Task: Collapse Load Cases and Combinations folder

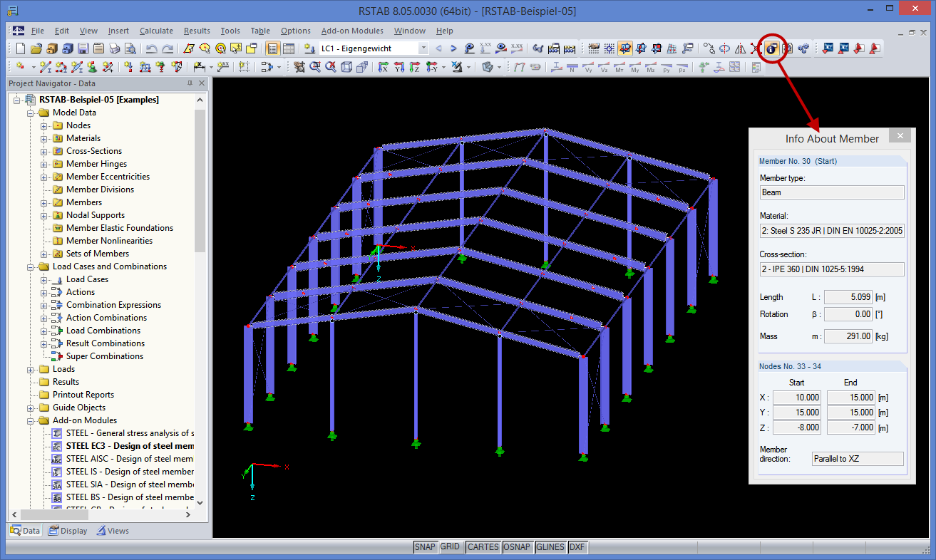Action: (31, 266)
